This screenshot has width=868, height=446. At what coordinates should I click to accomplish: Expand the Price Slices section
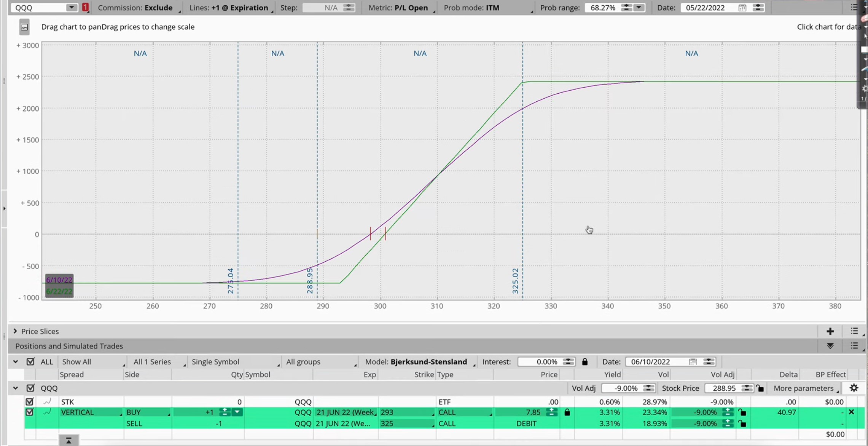pyautogui.click(x=15, y=331)
